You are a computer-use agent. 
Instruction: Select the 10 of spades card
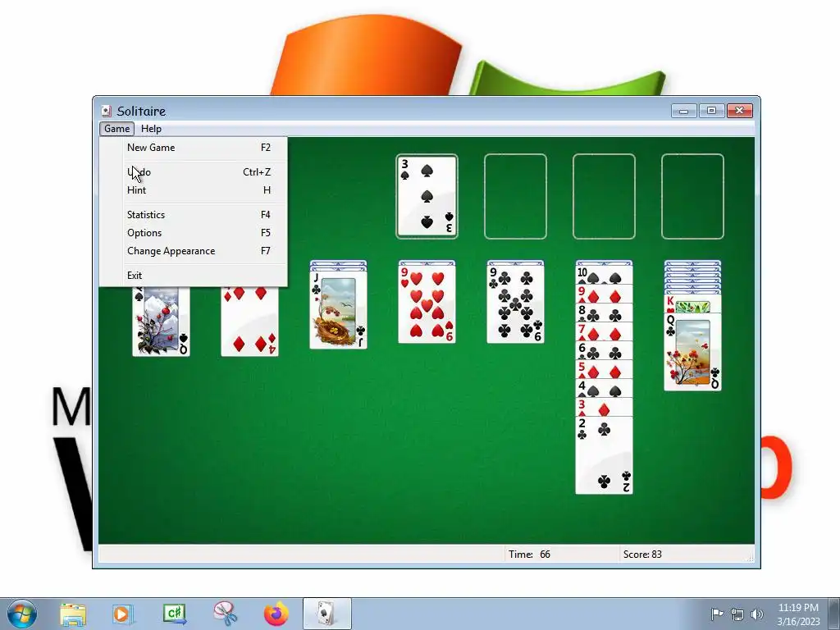point(604,276)
